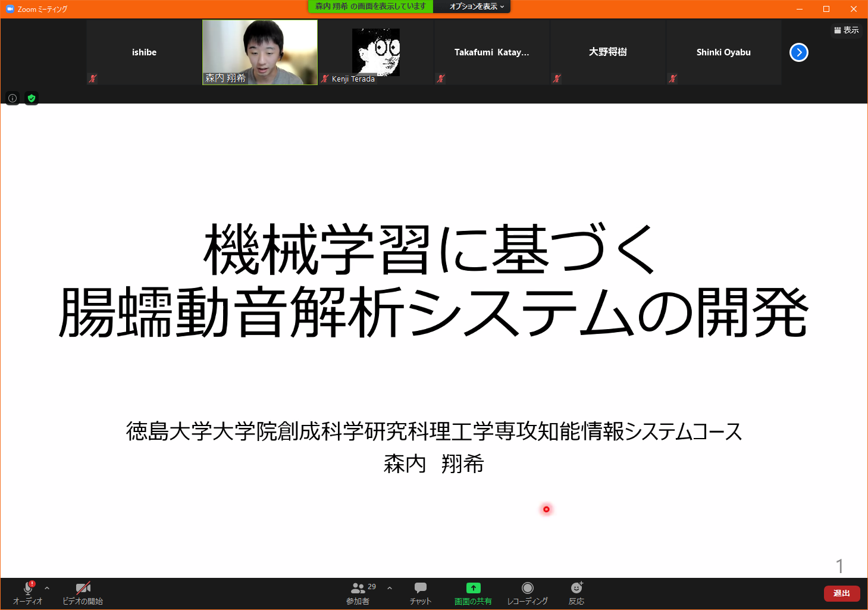
Task: Open the meeting information icon
Action: pos(12,98)
